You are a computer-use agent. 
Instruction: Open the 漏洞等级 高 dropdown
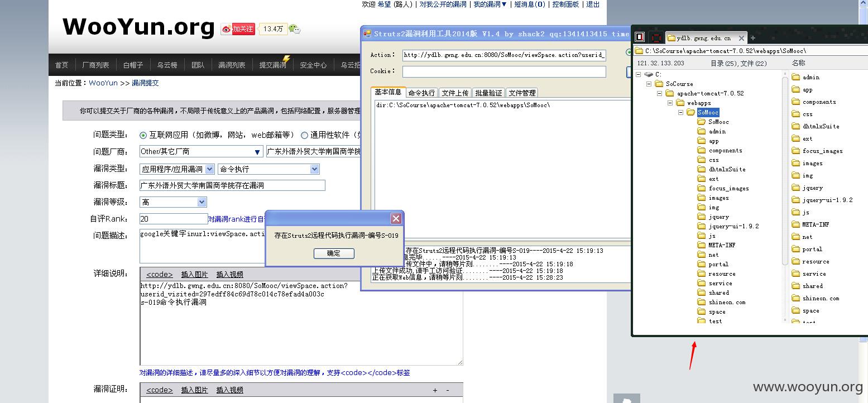click(x=173, y=202)
